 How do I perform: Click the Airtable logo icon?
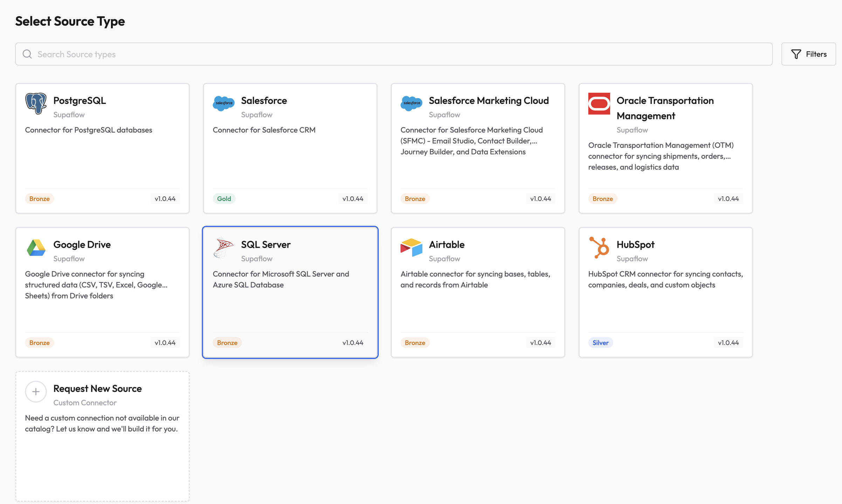(x=411, y=248)
